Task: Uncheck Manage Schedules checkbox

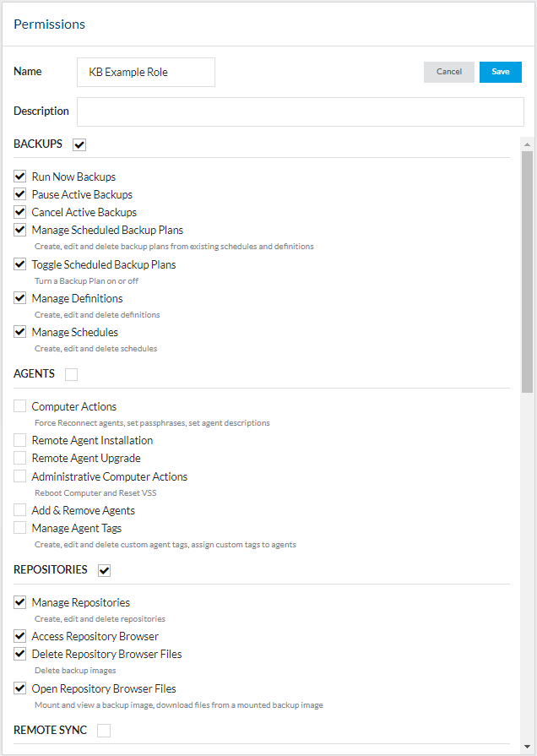Action: coord(20,332)
